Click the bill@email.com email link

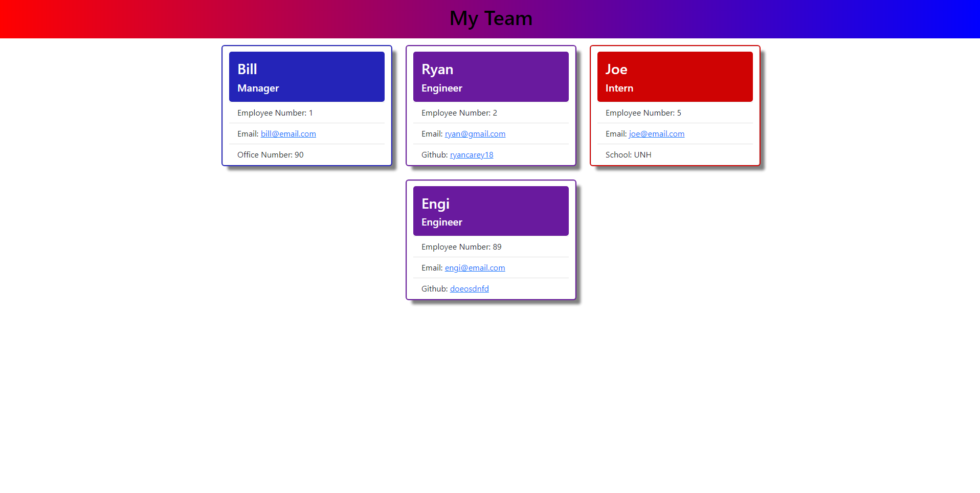(288, 133)
